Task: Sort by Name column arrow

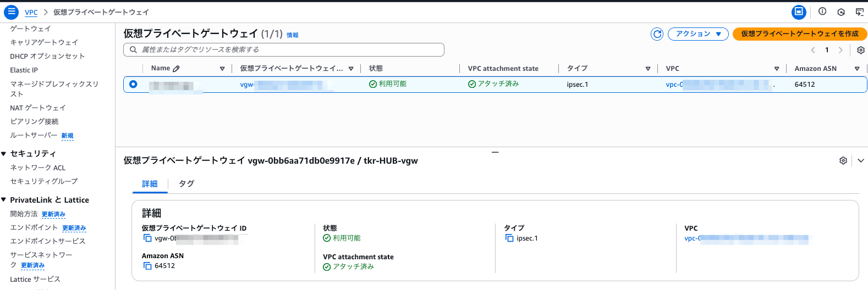Action: [222, 69]
